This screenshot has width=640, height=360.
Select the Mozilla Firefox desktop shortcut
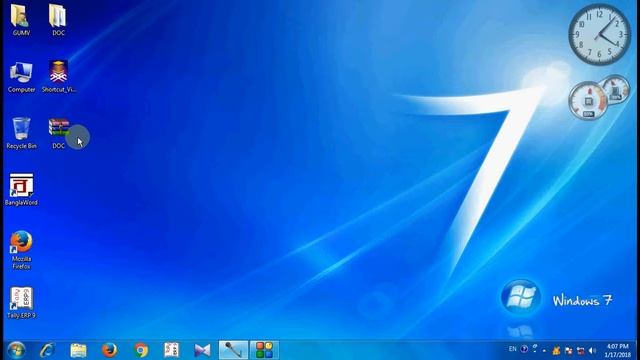21,250
